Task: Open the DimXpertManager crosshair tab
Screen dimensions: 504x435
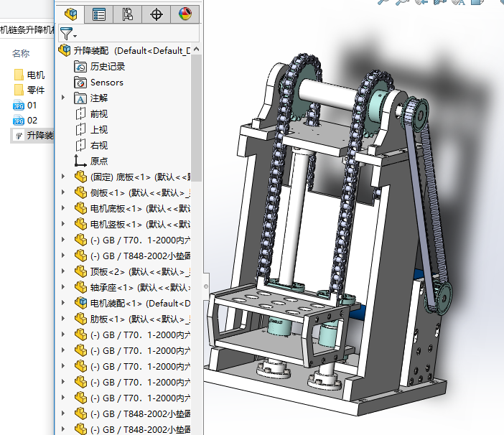Action: tap(157, 14)
